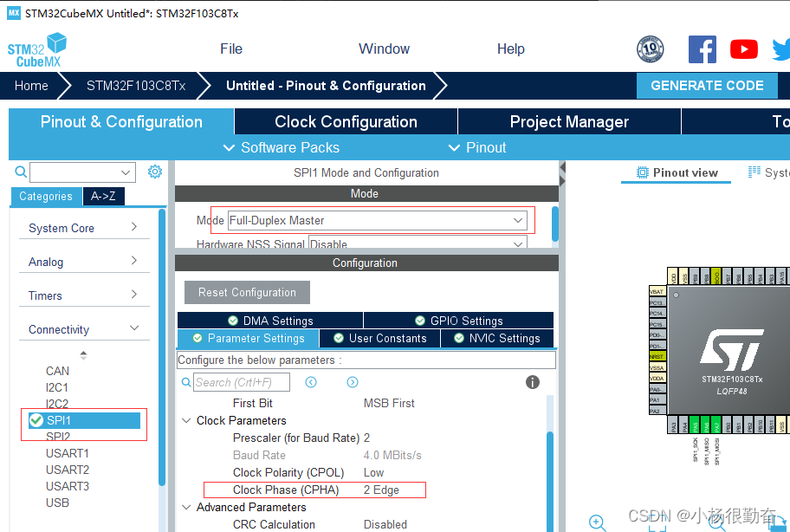Collapse the configuration panel arrow handle
790x532 pixels.
pyautogui.click(x=562, y=174)
